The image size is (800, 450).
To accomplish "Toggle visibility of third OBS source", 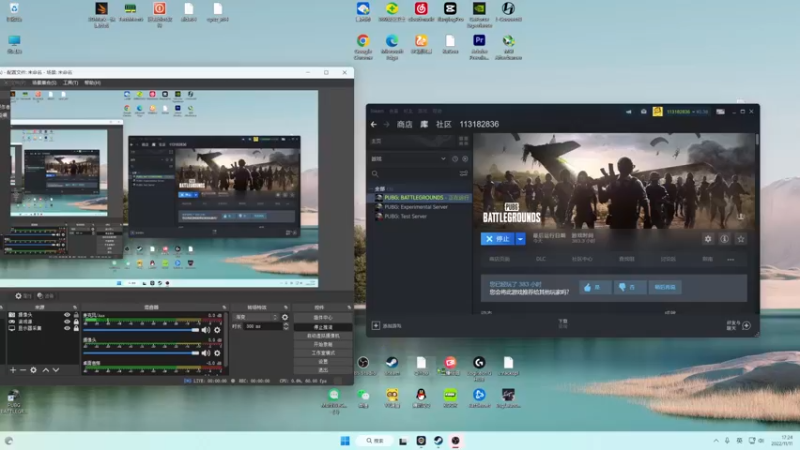I will 67,329.
